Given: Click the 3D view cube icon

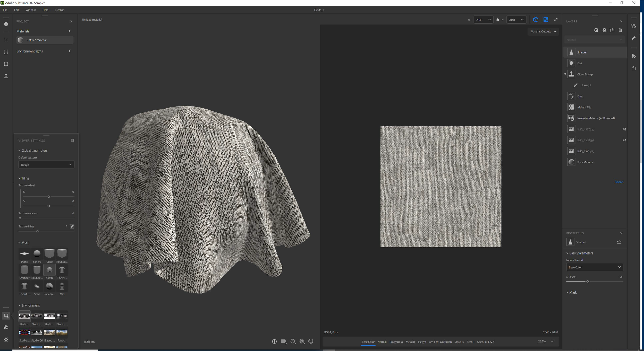Looking at the screenshot, I should [536, 20].
